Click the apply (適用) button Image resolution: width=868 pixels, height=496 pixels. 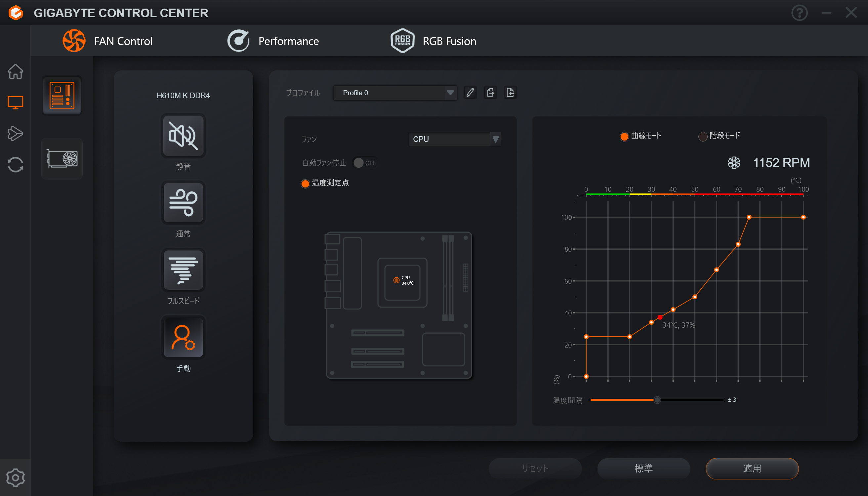(x=752, y=469)
